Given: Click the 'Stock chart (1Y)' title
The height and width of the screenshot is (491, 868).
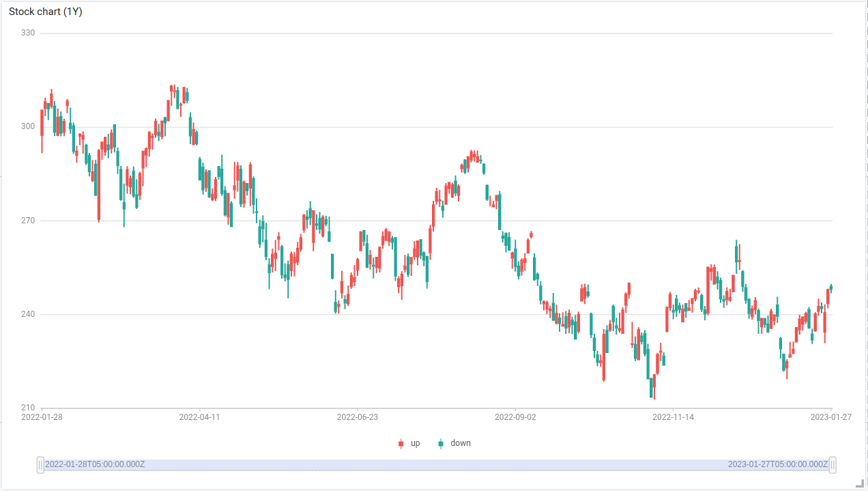Looking at the screenshot, I should (46, 12).
